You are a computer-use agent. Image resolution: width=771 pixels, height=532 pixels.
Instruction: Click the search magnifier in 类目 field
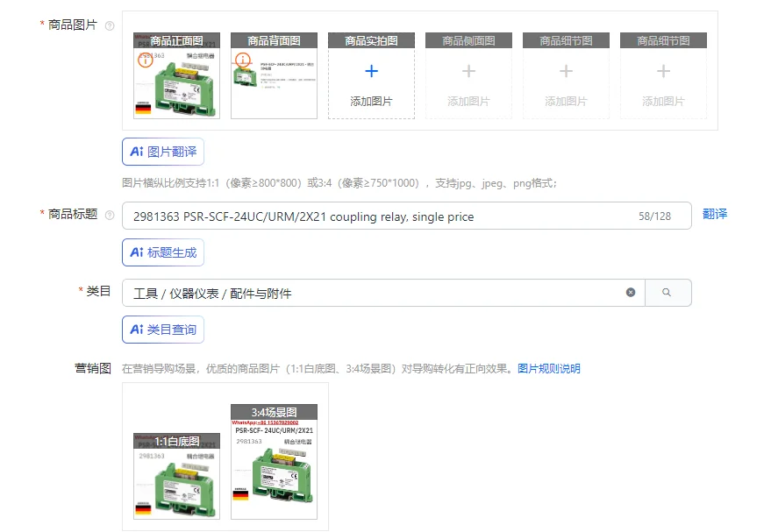667,292
